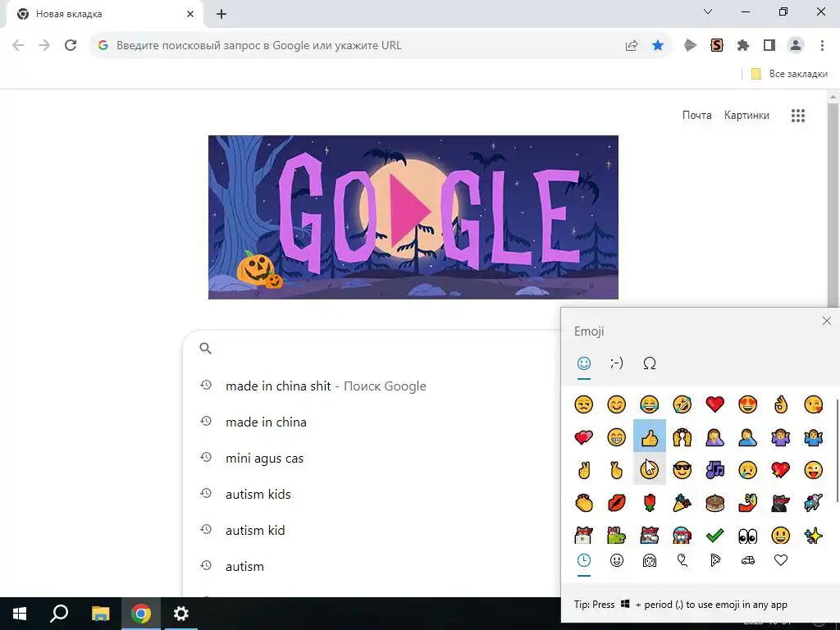The width and height of the screenshot is (840, 630).
Task: Choose the rolling on floor laughing emoji
Action: coord(682,404)
